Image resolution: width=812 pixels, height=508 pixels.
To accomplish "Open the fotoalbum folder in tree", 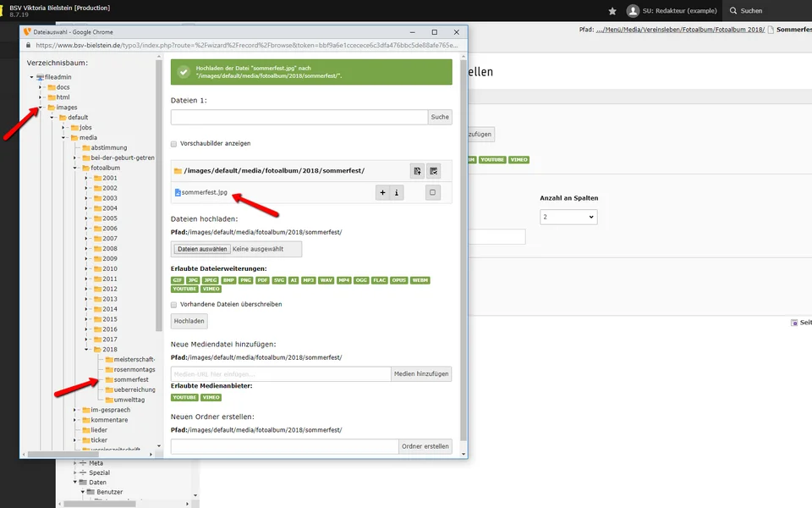I will click(x=105, y=168).
